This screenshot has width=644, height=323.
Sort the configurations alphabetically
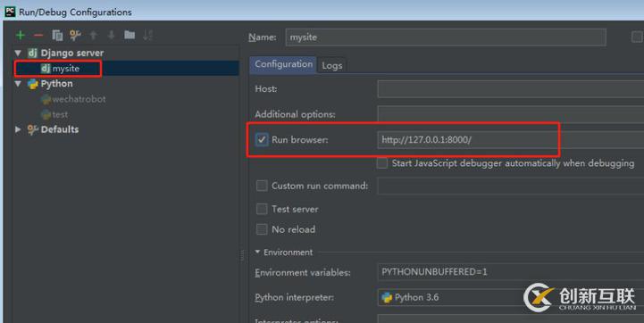(x=148, y=36)
